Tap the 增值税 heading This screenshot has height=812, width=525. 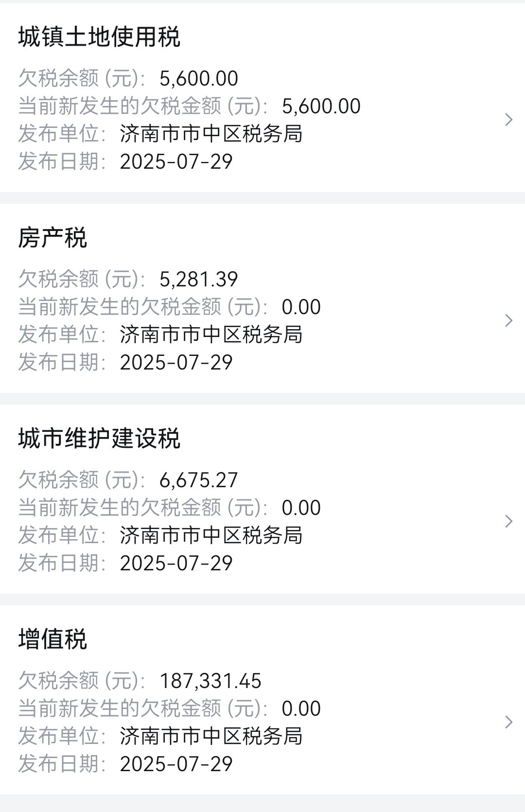(52, 639)
